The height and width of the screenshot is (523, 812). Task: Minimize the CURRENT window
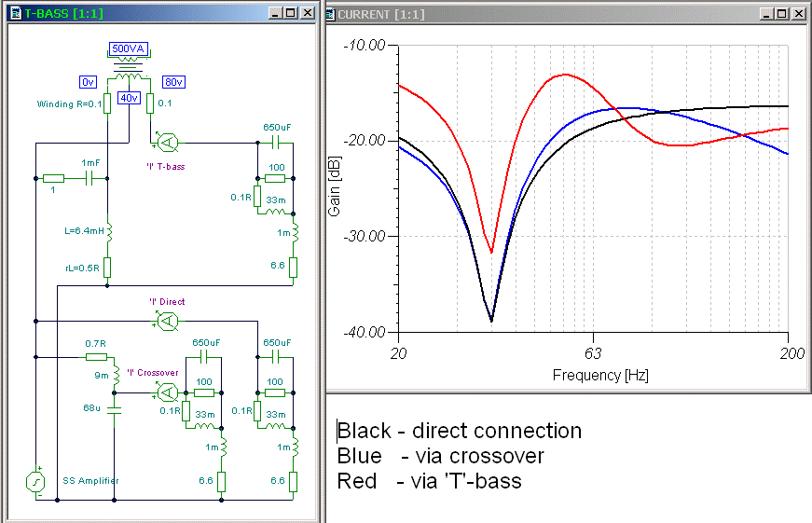coord(767,14)
